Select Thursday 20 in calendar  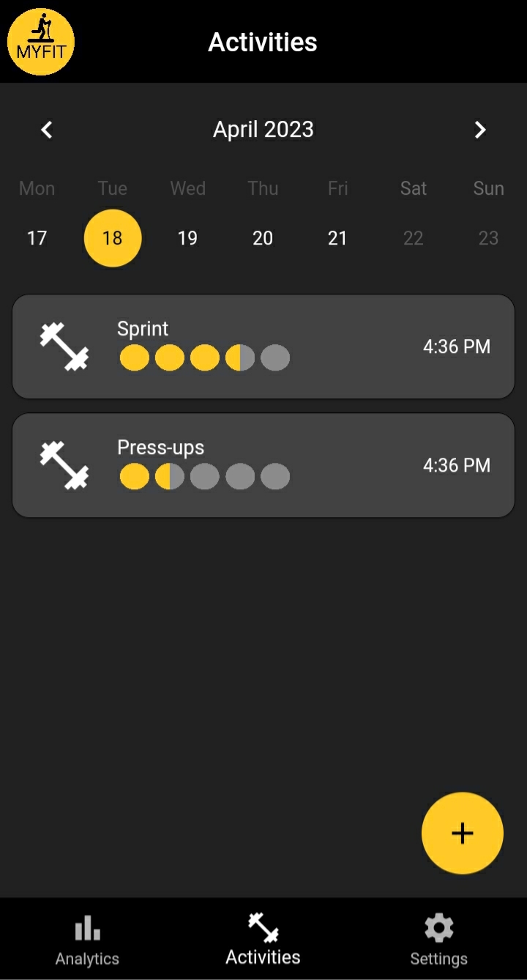263,238
